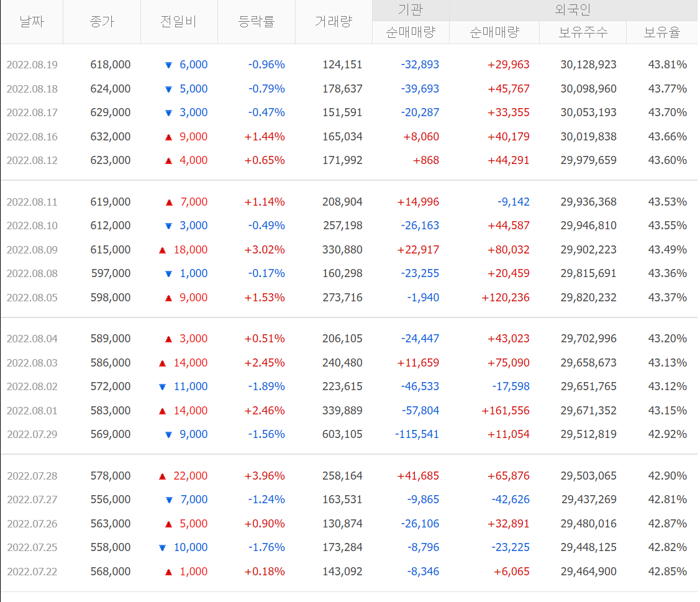Click closing price 632,000
Screen dimensions: 700x602
111,137
